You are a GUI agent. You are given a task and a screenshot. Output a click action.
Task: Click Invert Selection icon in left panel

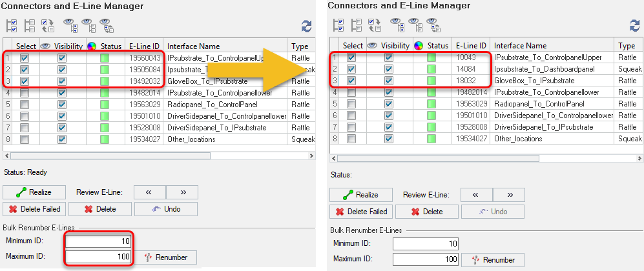tap(48, 26)
